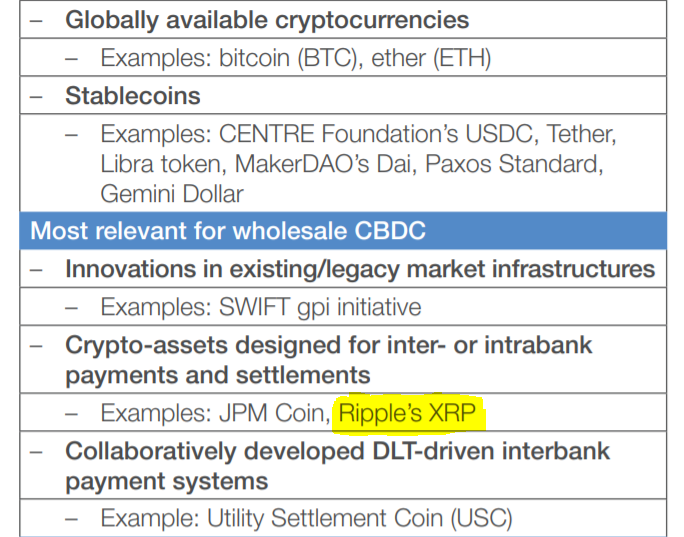Click the highlighted "Ripple's XRP" text

coord(410,413)
